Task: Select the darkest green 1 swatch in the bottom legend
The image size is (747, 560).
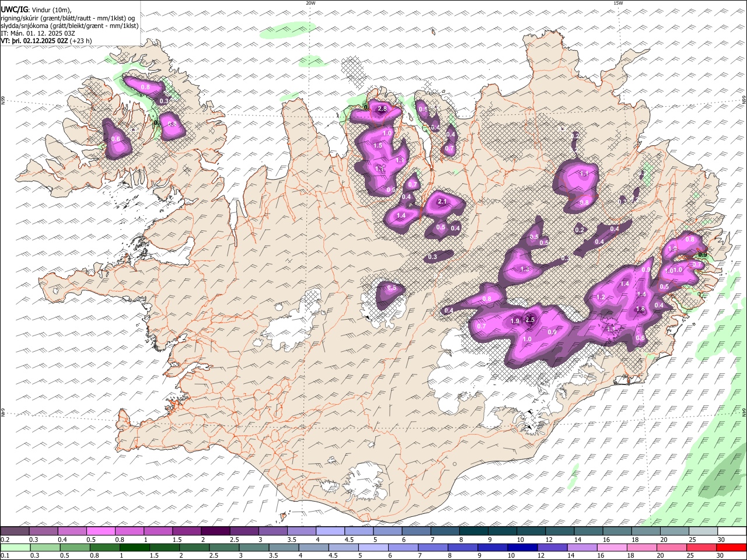Action: (134, 548)
